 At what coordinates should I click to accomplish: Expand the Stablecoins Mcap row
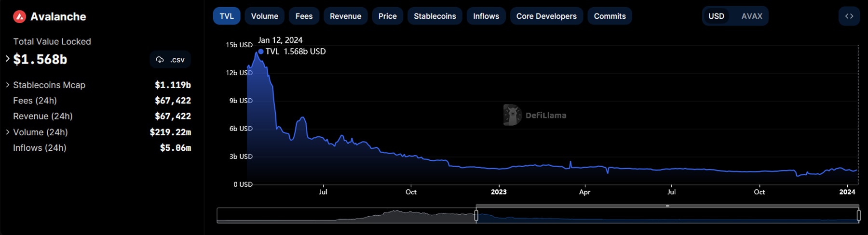click(x=8, y=85)
